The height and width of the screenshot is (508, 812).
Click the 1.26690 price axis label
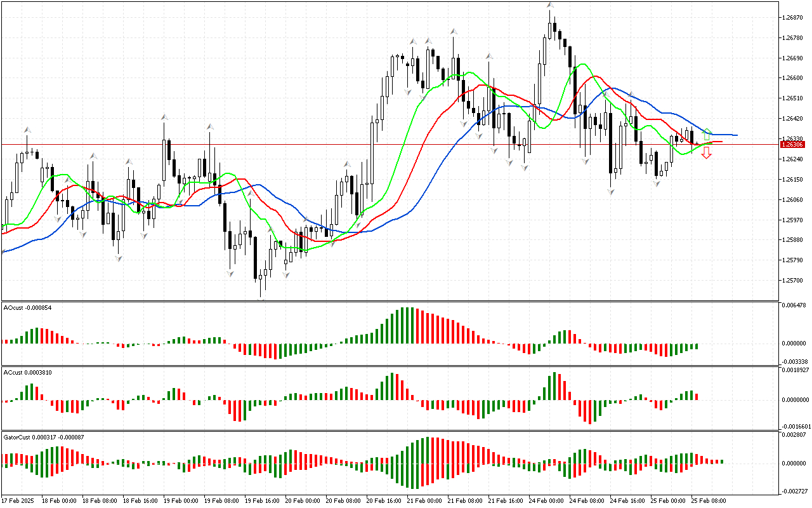coord(794,58)
